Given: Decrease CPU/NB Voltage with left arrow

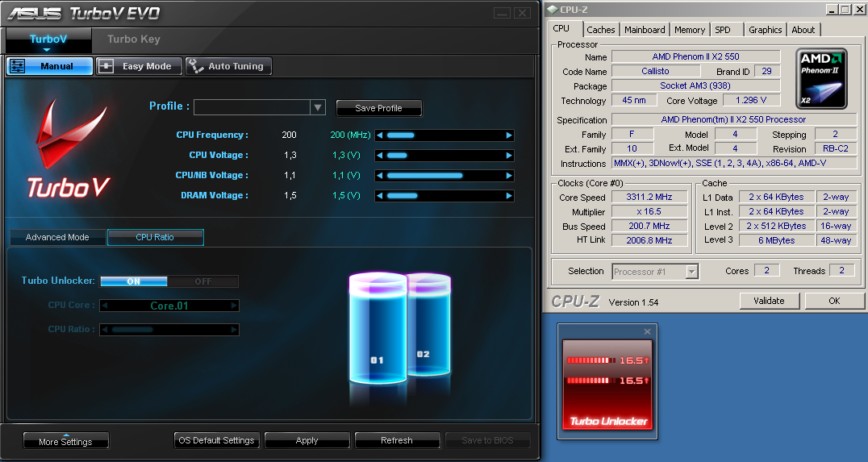Looking at the screenshot, I should pos(379,176).
